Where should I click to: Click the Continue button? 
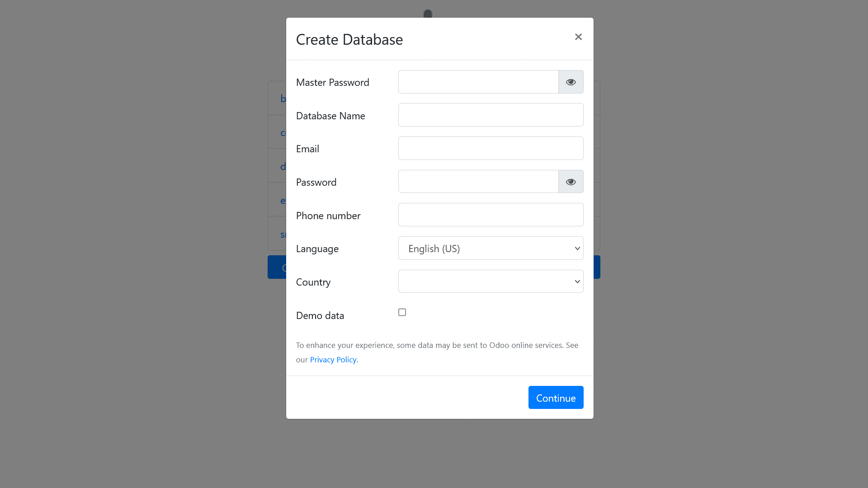point(556,398)
